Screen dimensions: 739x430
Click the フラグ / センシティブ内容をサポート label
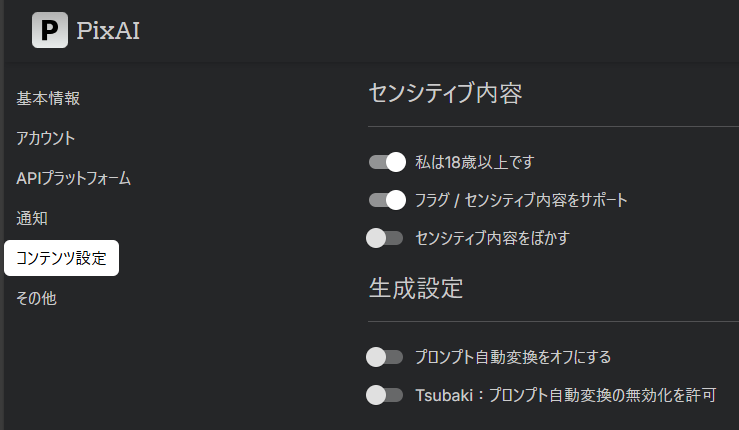click(521, 200)
